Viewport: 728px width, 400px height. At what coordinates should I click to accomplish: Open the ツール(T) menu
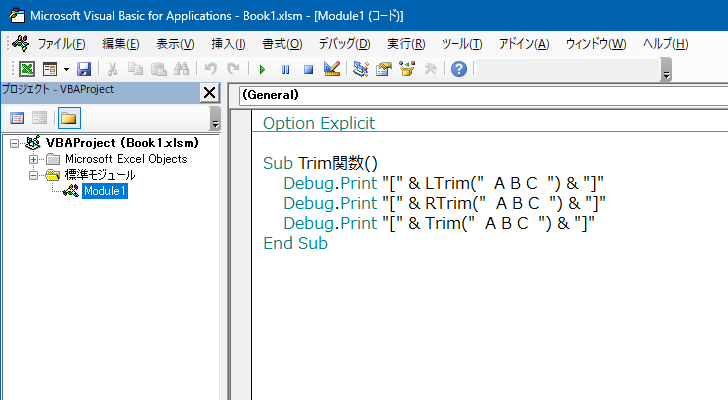click(x=462, y=44)
